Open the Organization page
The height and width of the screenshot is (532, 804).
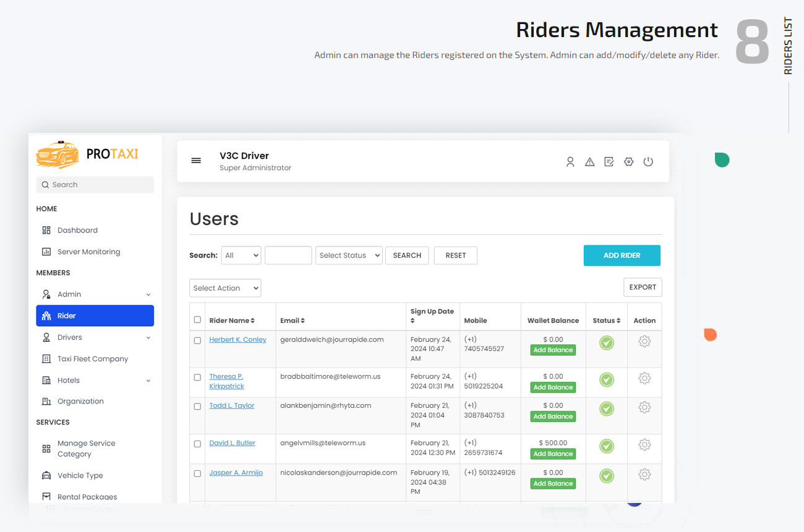82,401
